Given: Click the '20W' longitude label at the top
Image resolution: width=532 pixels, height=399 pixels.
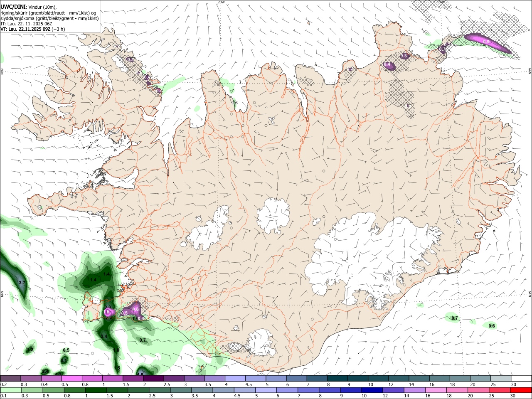Looking at the screenshot, I should [221, 2].
